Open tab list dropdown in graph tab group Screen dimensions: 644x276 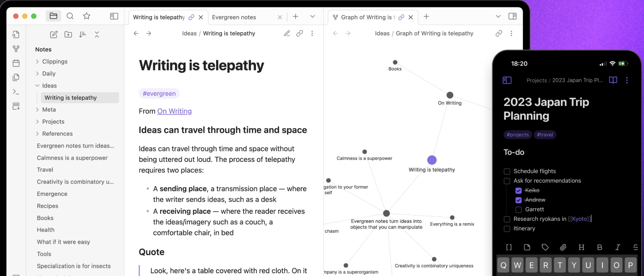pos(498,16)
